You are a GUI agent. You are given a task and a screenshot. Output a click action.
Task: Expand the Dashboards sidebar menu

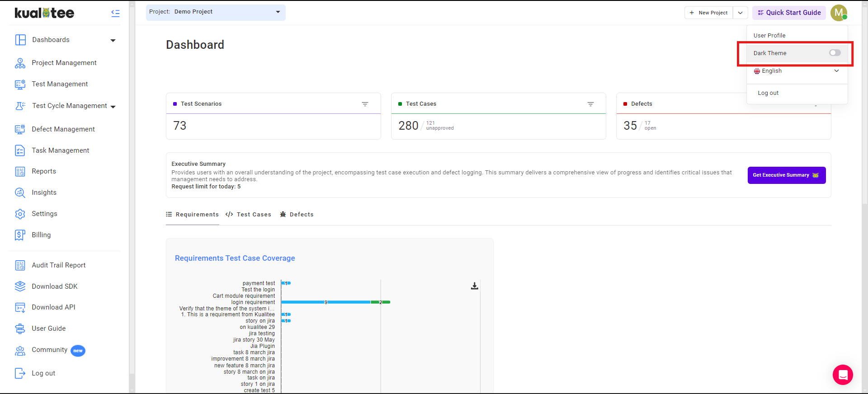click(x=113, y=40)
